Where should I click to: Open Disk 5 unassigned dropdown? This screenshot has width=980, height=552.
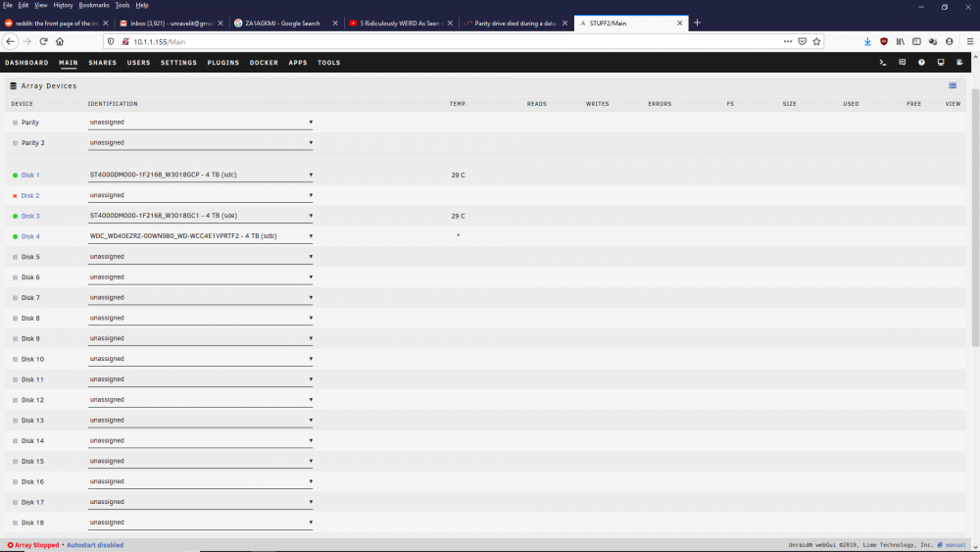coord(200,257)
